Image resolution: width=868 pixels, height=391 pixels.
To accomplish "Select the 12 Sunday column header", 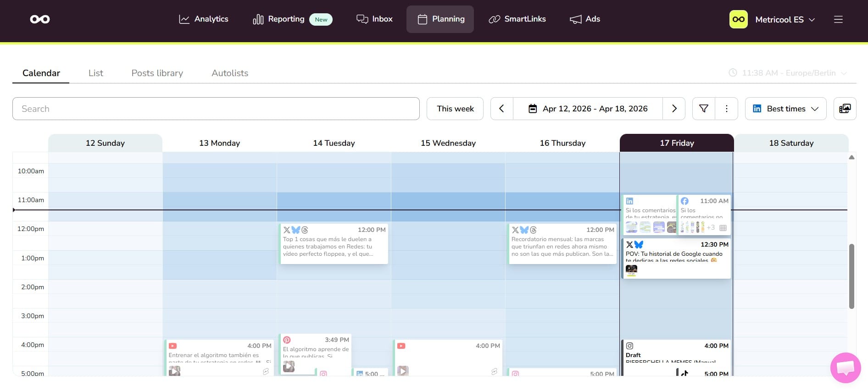I will [x=105, y=143].
